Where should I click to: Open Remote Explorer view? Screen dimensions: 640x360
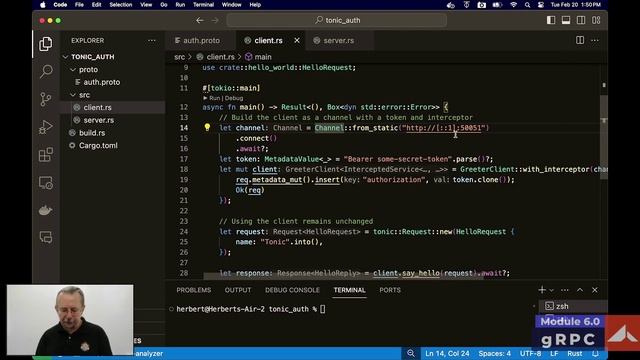tap(46, 182)
